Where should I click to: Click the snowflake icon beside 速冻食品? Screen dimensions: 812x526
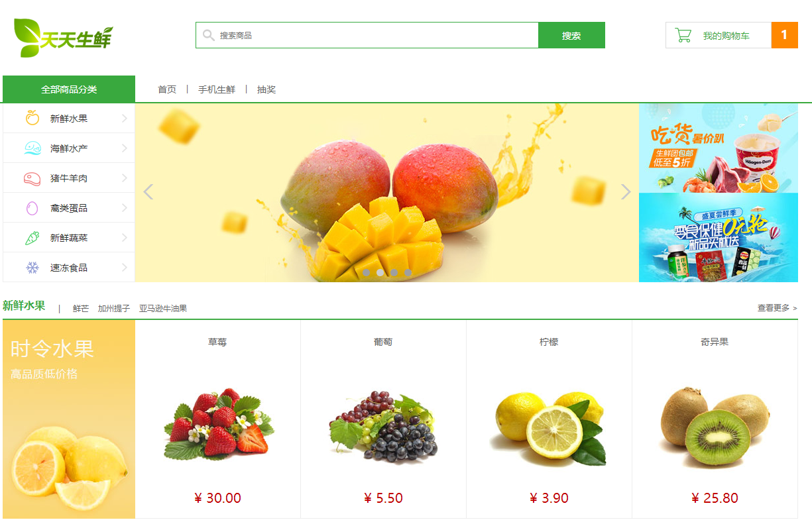(32, 268)
